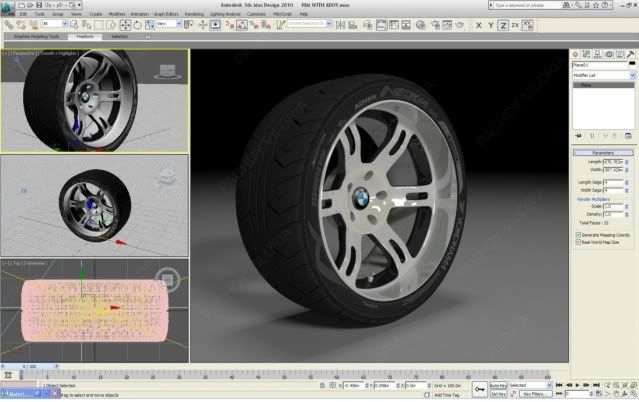Open the quick access toolbar customize arrow
This screenshot has width=639, height=402.
pos(79,5)
